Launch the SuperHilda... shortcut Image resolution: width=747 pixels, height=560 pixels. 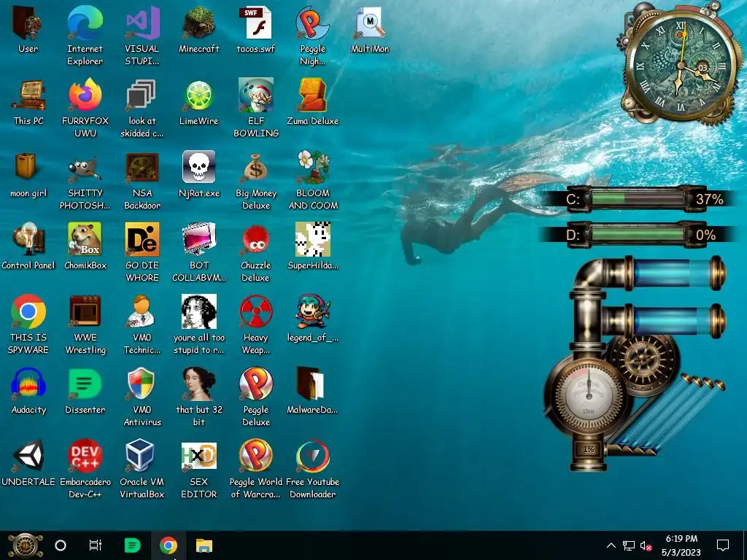pyautogui.click(x=312, y=246)
